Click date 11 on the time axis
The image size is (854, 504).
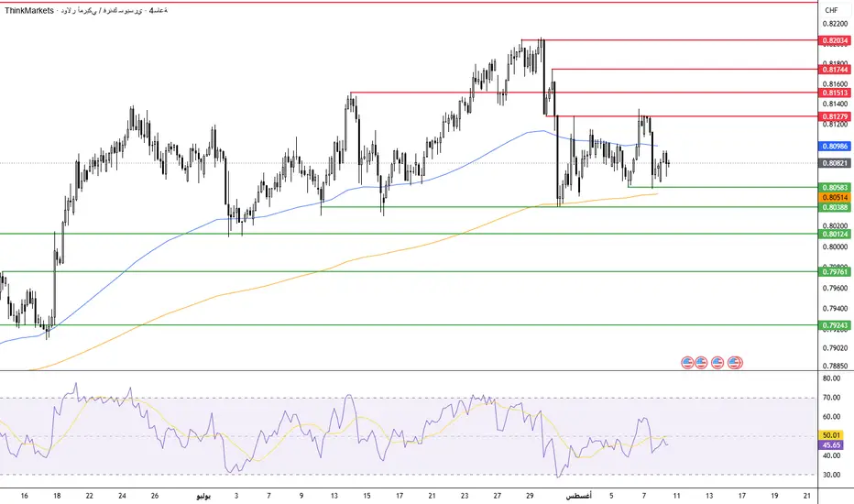[676, 496]
